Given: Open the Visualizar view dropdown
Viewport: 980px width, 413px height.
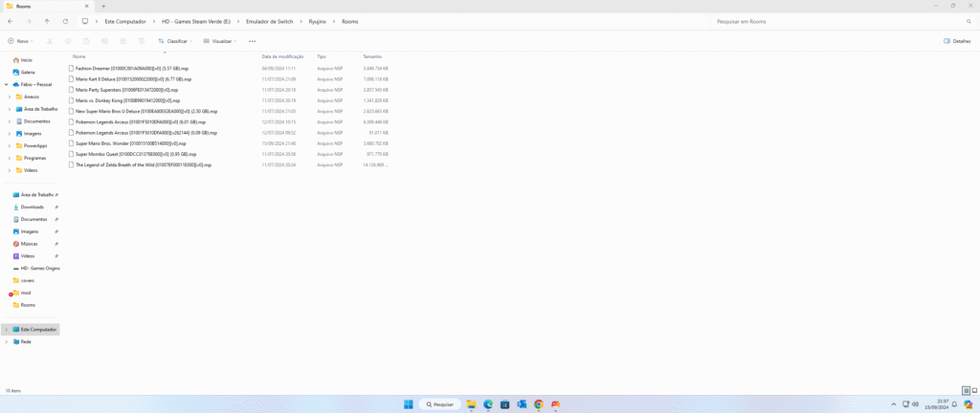Looking at the screenshot, I should [220, 41].
